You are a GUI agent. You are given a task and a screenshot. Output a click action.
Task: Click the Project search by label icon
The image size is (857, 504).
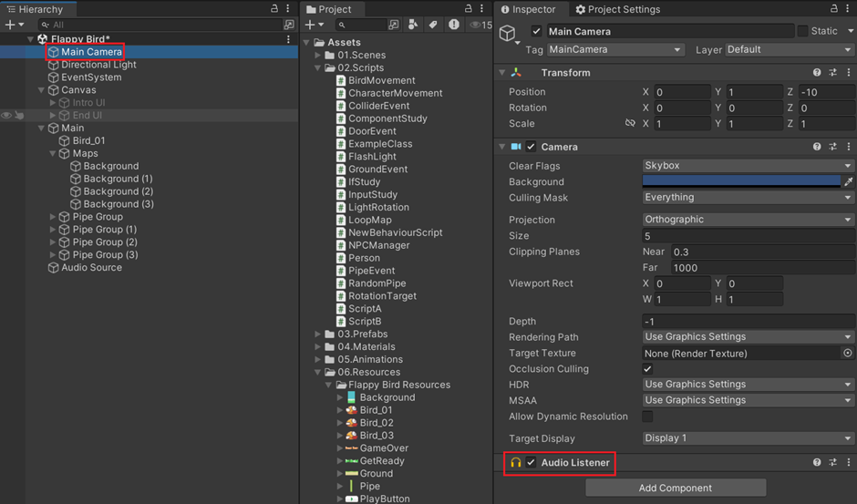point(433,25)
